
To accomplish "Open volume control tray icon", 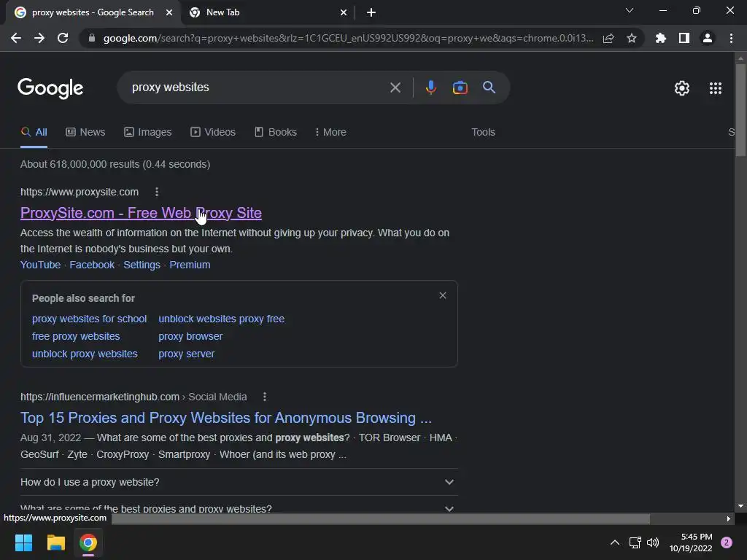I will point(653,542).
